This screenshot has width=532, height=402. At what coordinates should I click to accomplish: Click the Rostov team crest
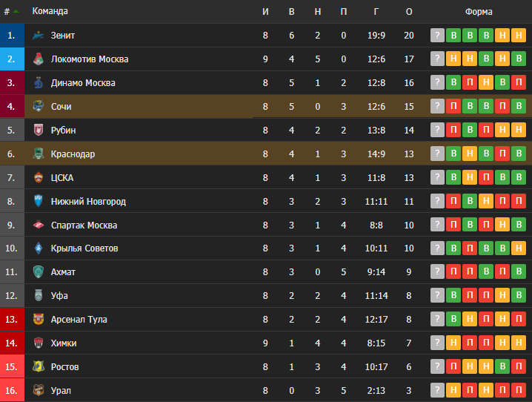point(39,366)
